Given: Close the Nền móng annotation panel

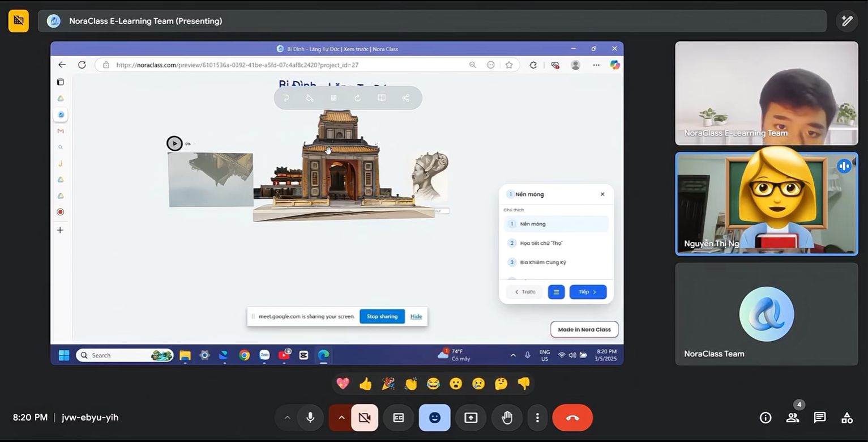Looking at the screenshot, I should coord(602,194).
